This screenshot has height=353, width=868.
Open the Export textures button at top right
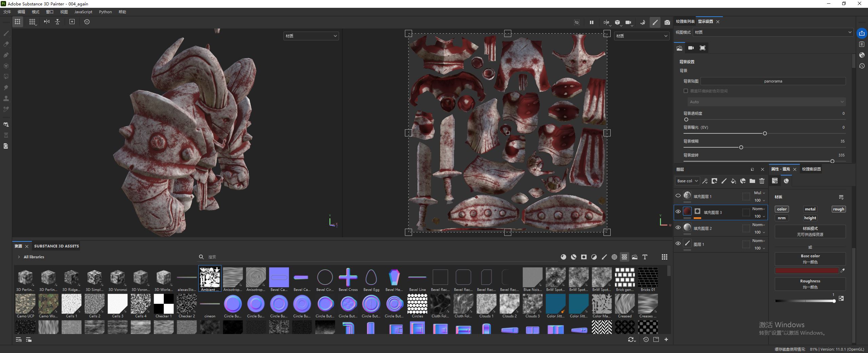click(x=862, y=33)
